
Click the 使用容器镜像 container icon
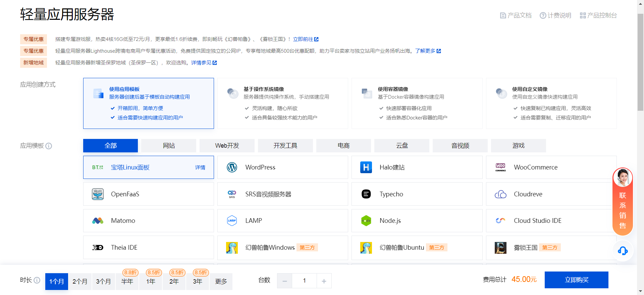367,93
